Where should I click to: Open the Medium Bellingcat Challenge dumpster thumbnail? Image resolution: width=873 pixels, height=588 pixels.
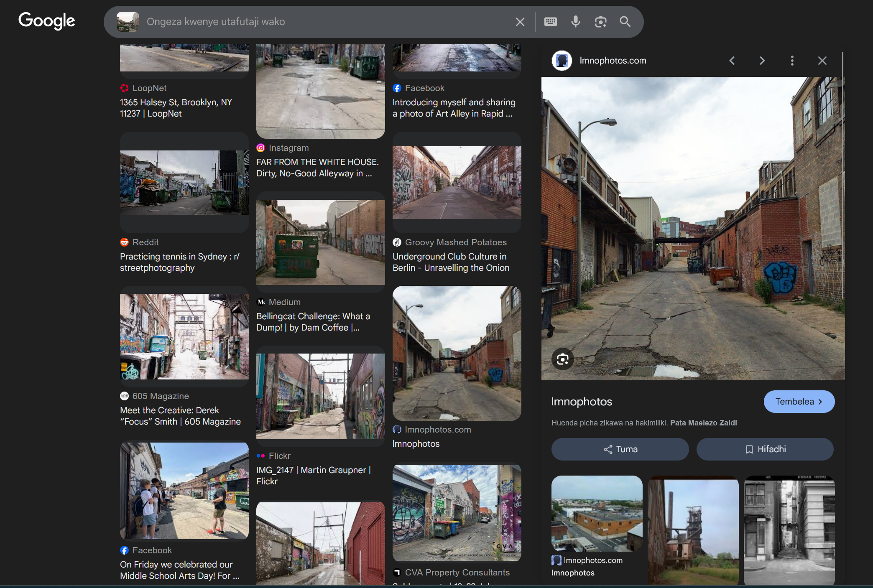coord(320,242)
